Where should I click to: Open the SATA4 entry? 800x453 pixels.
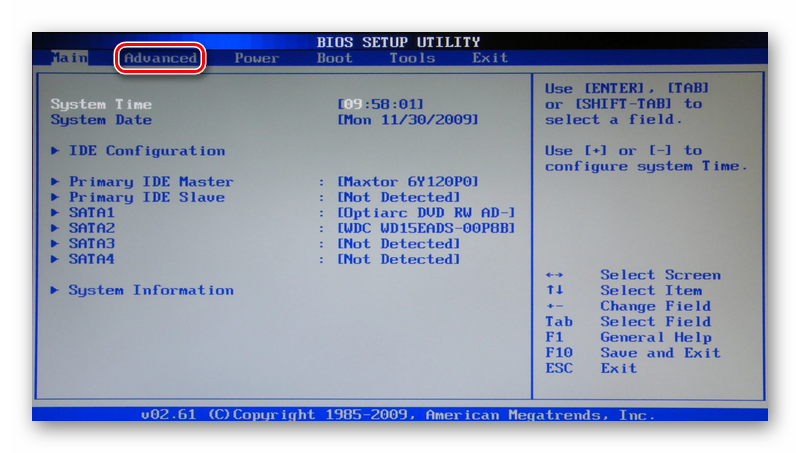coord(92,259)
